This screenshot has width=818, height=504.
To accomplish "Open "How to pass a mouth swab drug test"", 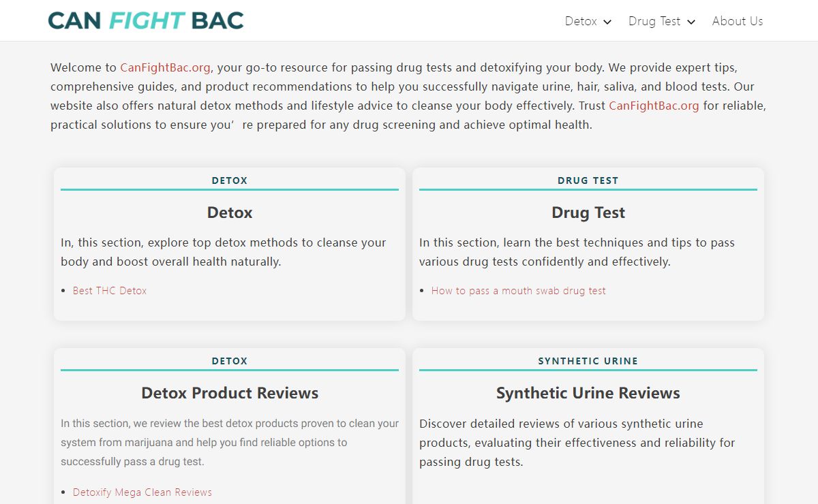I will [x=518, y=291].
